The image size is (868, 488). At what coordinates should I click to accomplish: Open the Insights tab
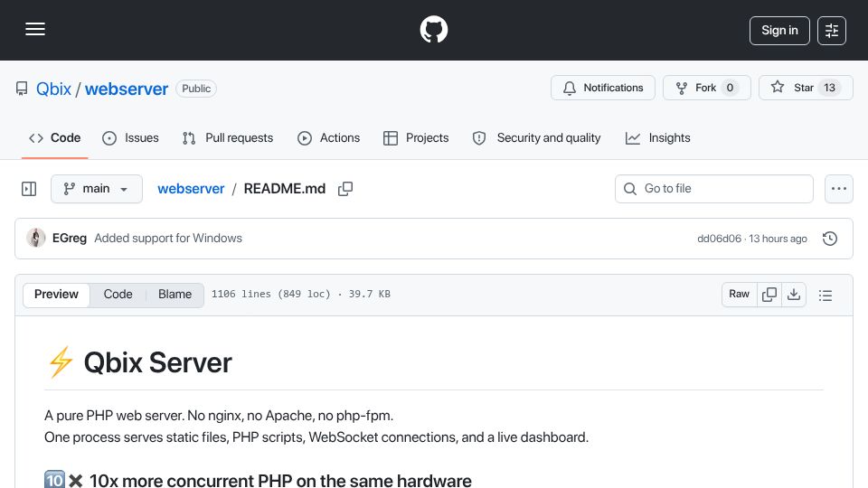coord(658,137)
